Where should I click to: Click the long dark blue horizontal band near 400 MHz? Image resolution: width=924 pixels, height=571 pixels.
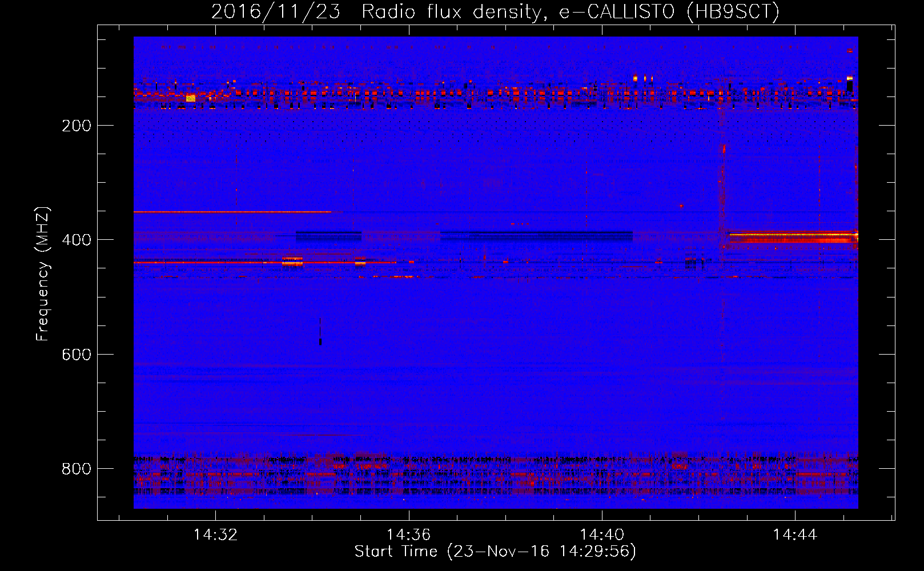[536, 236]
